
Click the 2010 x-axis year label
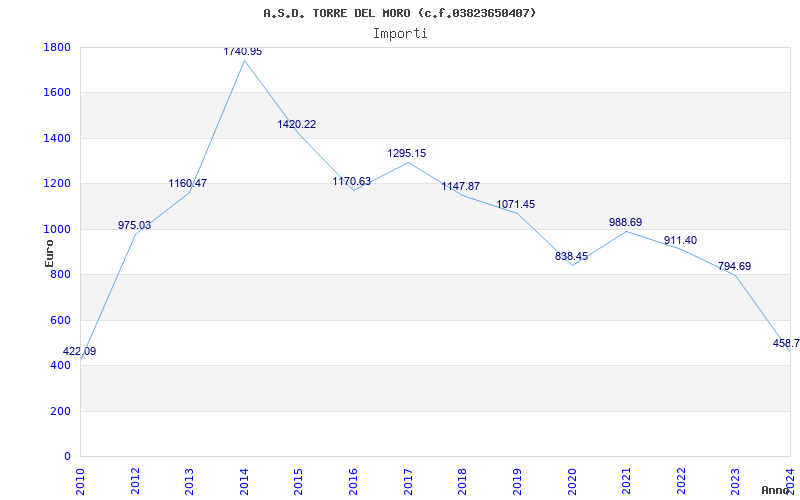coord(80,480)
